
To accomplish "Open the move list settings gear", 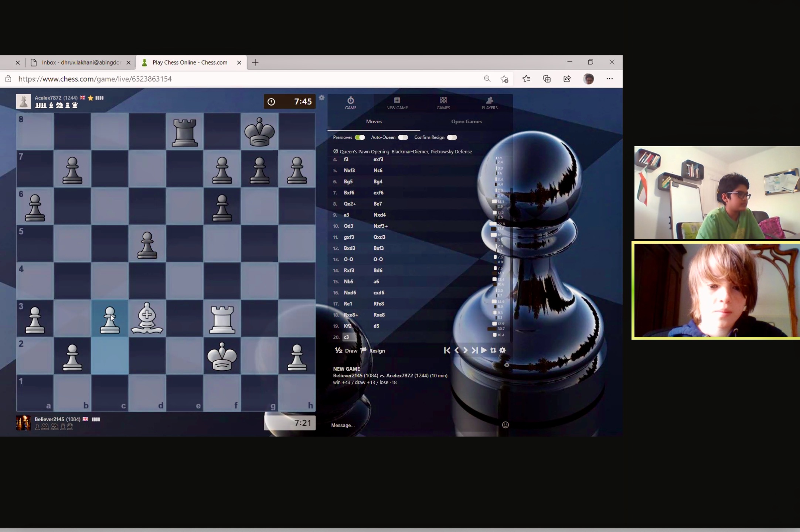I will tap(503, 350).
